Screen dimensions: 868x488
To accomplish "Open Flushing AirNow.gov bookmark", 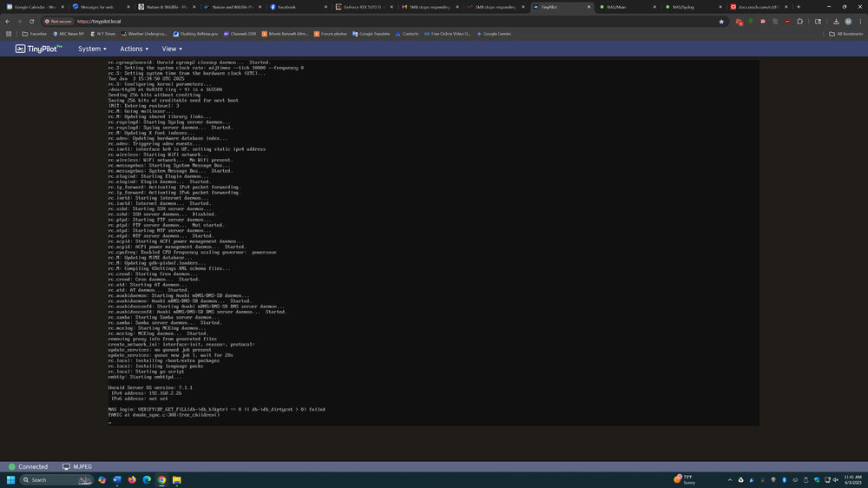I will point(195,34).
